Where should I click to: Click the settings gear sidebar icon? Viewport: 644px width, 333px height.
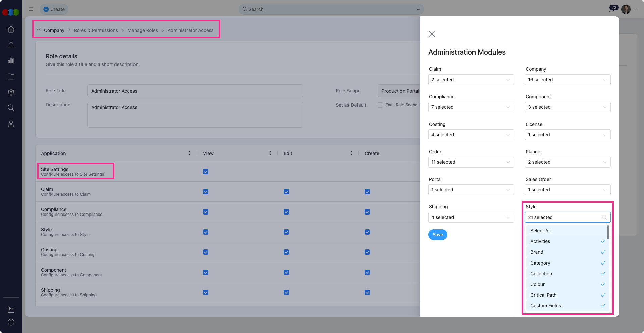(11, 92)
